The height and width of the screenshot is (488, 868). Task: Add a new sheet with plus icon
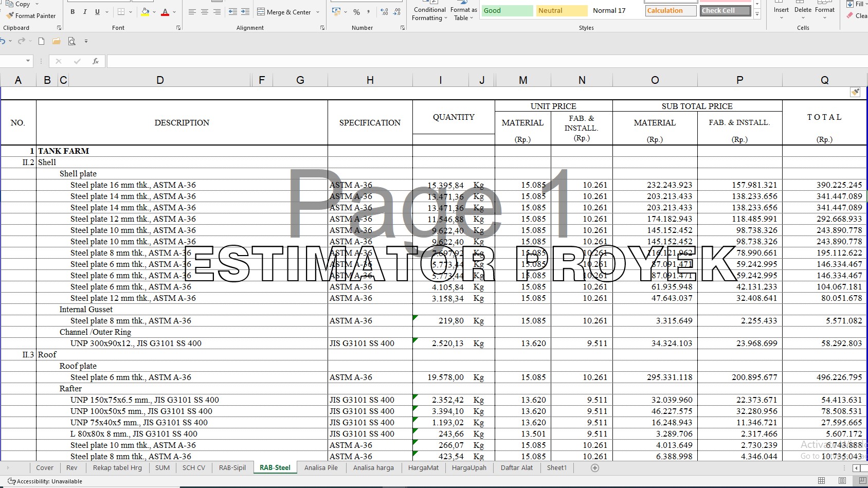click(595, 467)
